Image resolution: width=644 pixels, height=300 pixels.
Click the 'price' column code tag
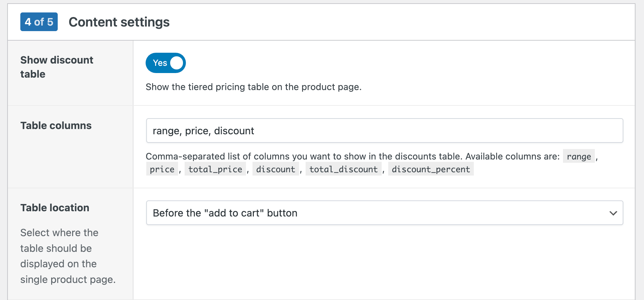(162, 169)
